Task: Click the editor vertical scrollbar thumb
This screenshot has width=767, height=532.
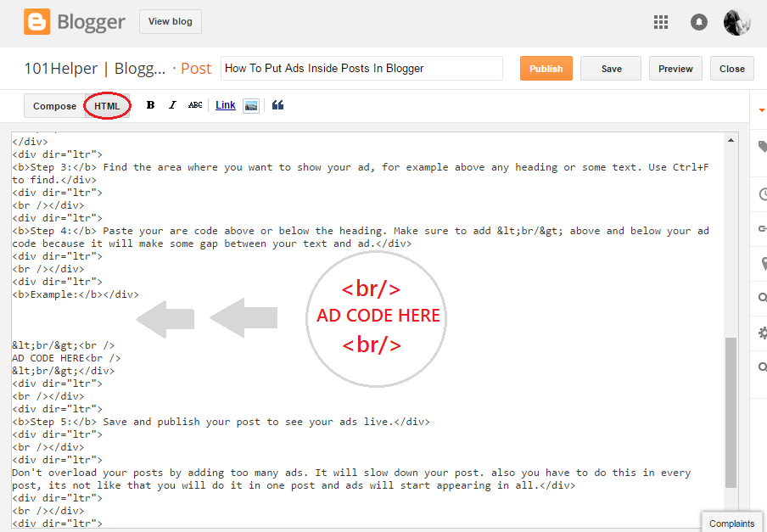Action: pyautogui.click(x=731, y=412)
